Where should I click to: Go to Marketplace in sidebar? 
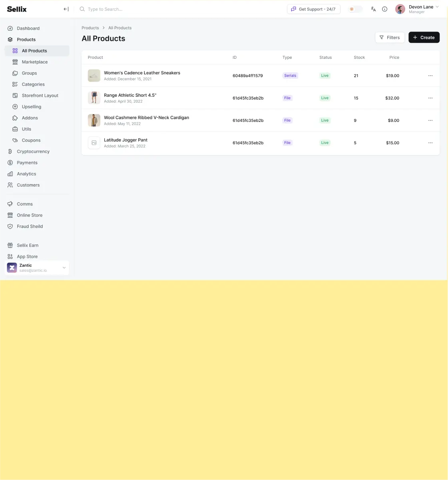tap(34, 62)
